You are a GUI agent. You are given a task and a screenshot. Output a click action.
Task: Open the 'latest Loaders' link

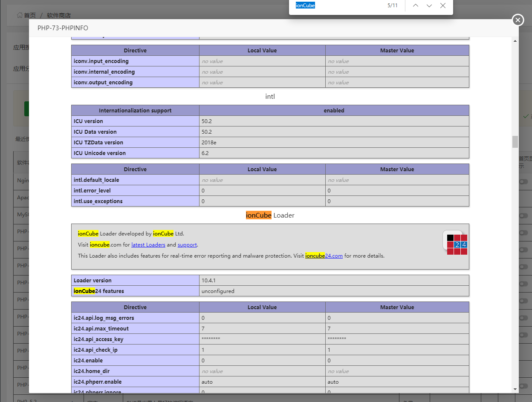pyautogui.click(x=148, y=245)
